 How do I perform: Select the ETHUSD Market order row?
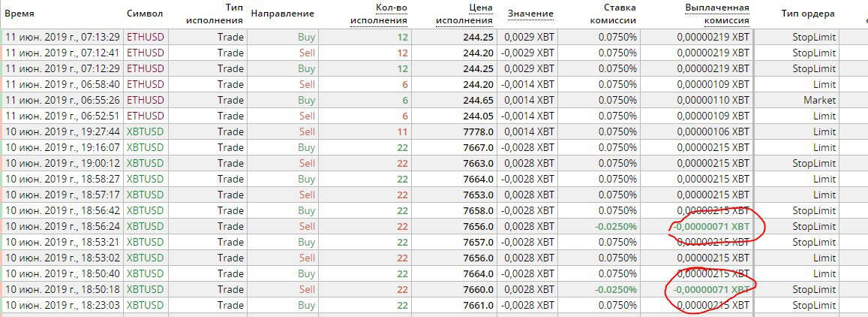point(434,101)
